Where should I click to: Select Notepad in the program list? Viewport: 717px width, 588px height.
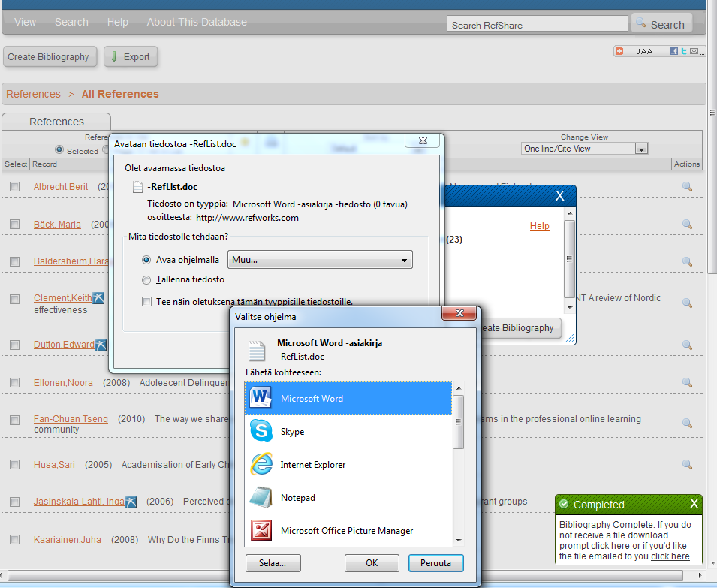[348, 497]
